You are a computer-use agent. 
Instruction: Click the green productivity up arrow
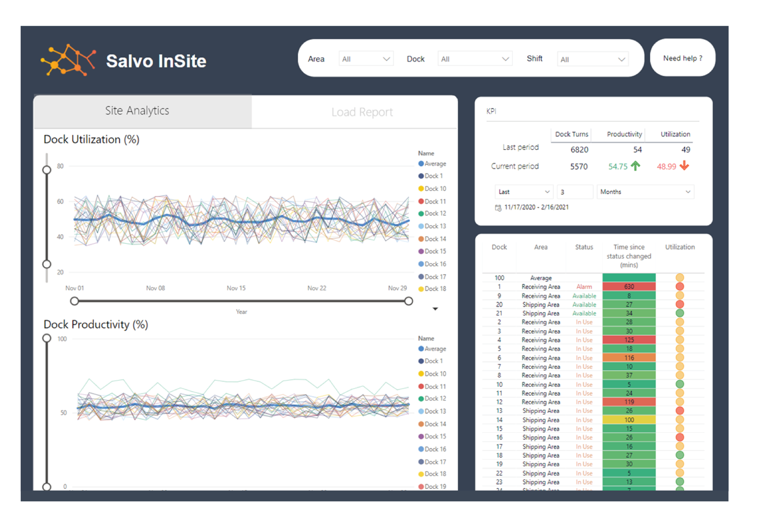(635, 166)
